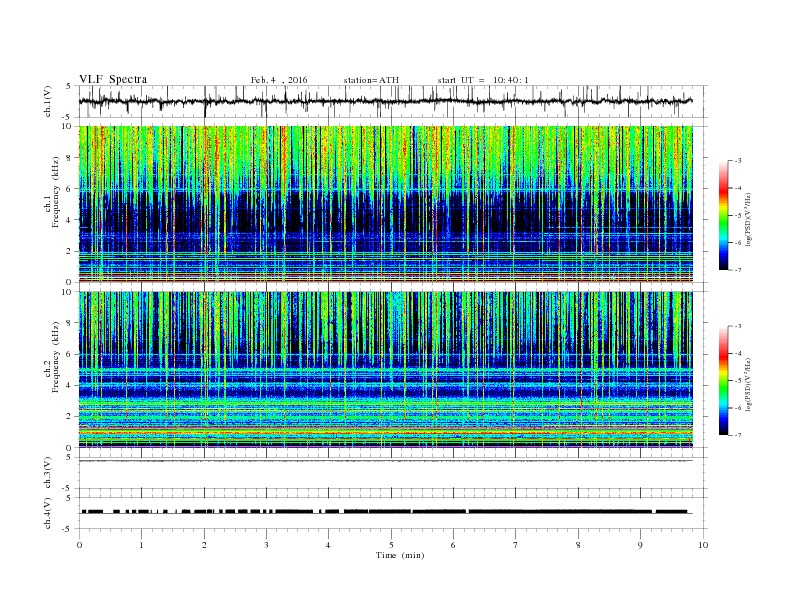Click the ch.1 voltage waveform trace
792x612 pixels.
pyautogui.click(x=385, y=101)
